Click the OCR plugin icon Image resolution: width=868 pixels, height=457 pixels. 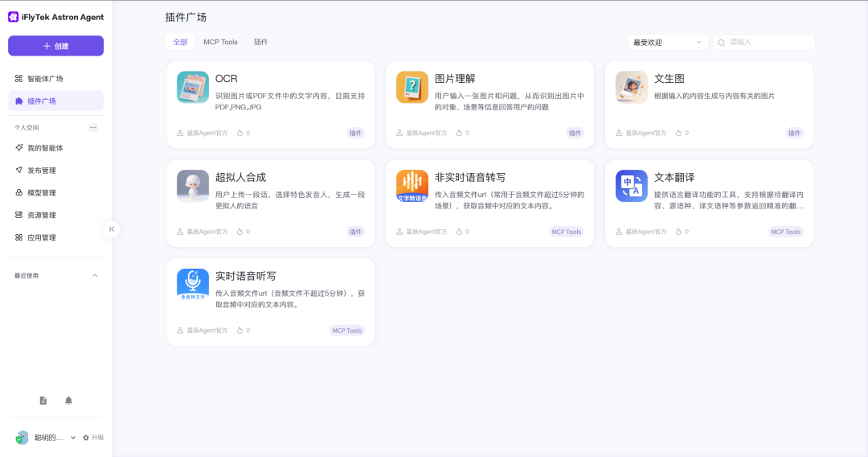pos(193,87)
